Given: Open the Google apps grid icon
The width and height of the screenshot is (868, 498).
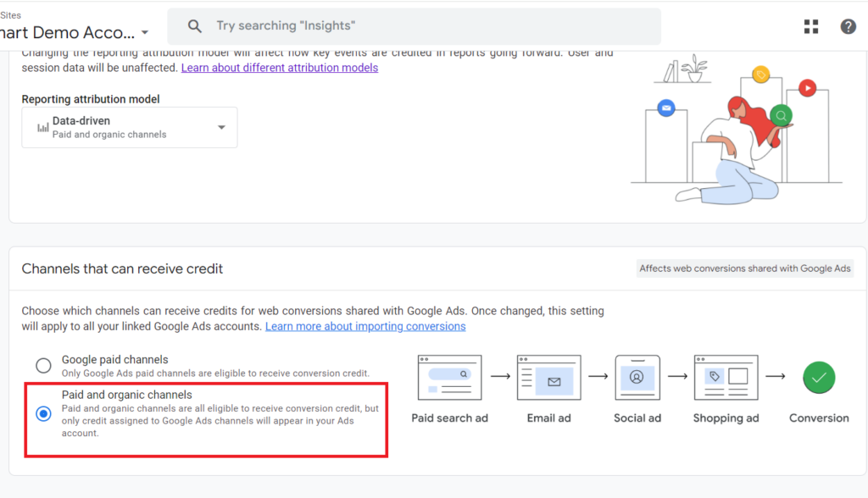Looking at the screenshot, I should point(811,26).
